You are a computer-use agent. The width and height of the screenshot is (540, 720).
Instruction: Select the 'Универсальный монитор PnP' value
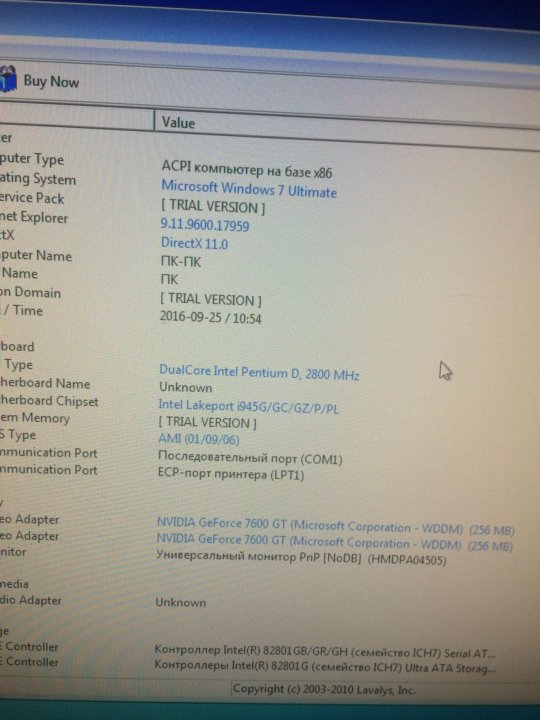click(301, 558)
